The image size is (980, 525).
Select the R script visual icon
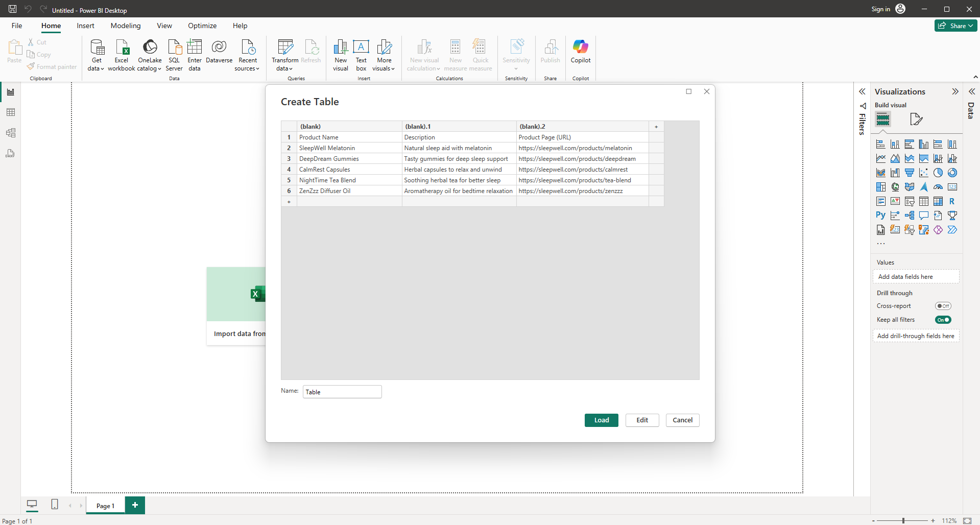point(952,201)
